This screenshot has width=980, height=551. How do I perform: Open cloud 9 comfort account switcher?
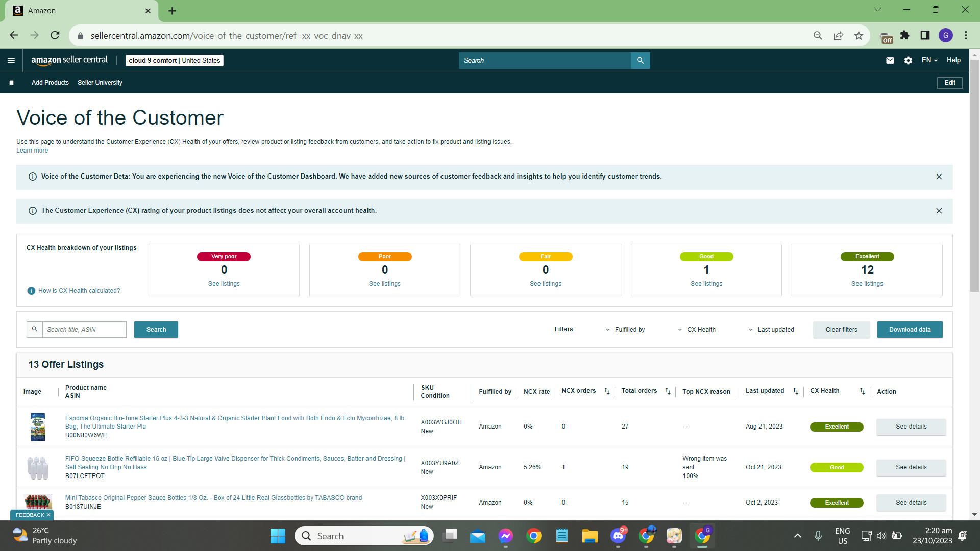pyautogui.click(x=175, y=60)
